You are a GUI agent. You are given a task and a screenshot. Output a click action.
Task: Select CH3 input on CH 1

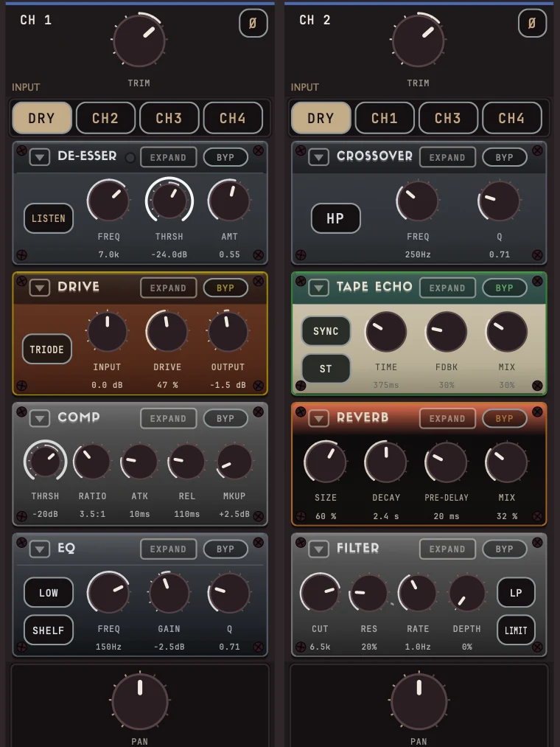point(169,118)
